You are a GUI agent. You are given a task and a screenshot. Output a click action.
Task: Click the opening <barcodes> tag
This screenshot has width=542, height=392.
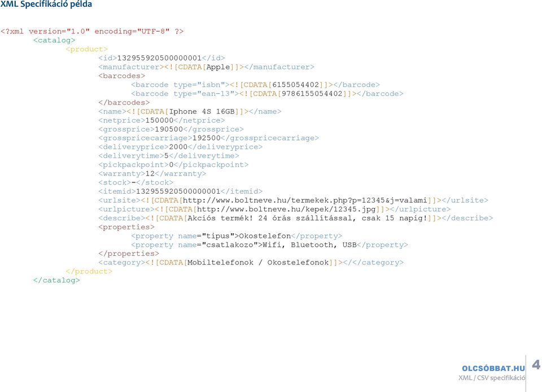coord(122,76)
